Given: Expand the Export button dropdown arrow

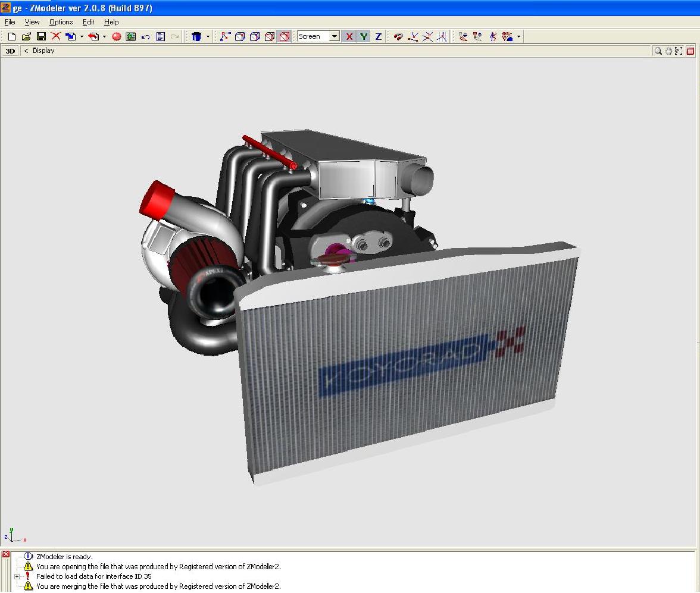Looking at the screenshot, I should tap(105, 37).
